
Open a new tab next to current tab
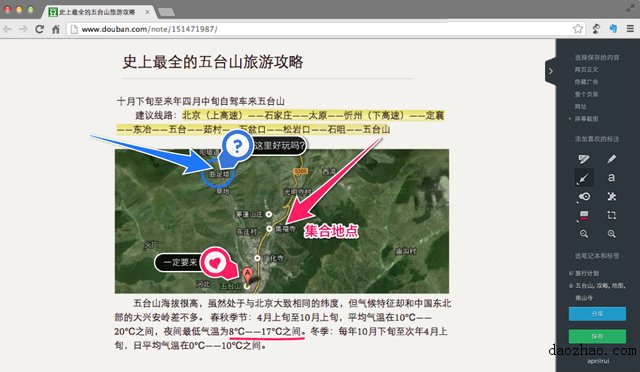167,12
